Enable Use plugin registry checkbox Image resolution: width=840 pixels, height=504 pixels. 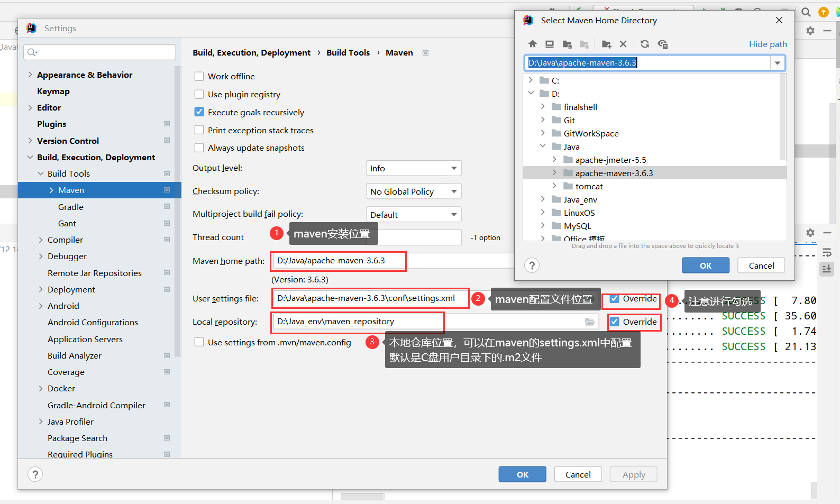point(199,94)
